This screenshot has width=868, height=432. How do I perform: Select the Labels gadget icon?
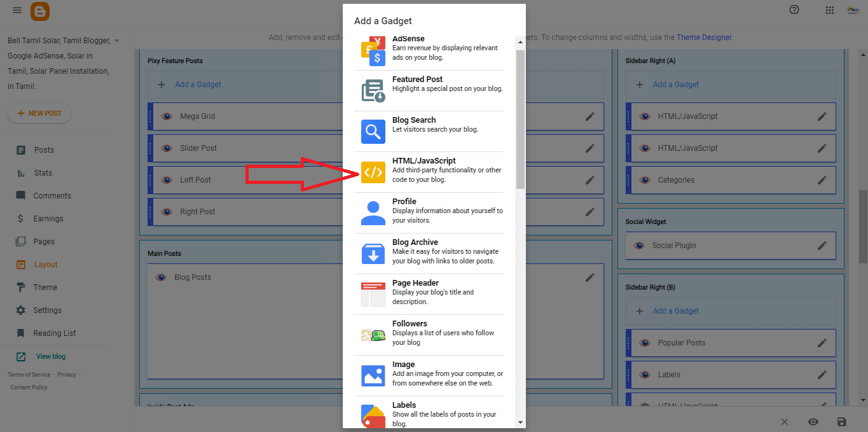click(373, 417)
